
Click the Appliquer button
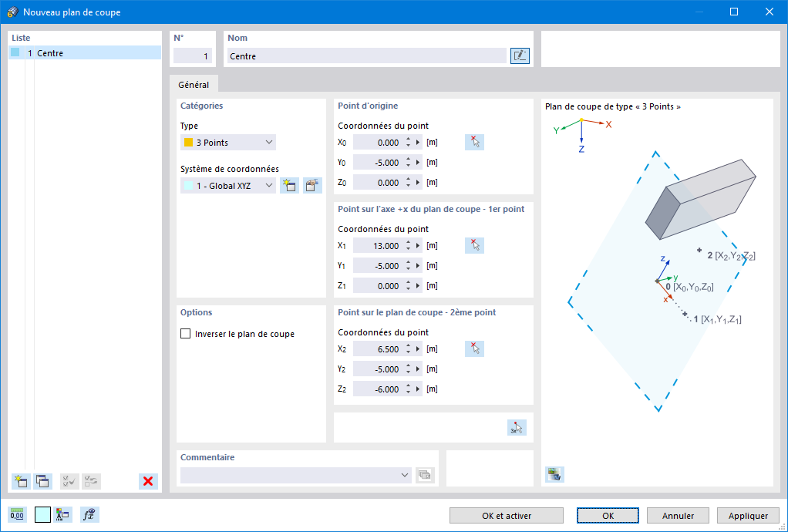pyautogui.click(x=748, y=515)
